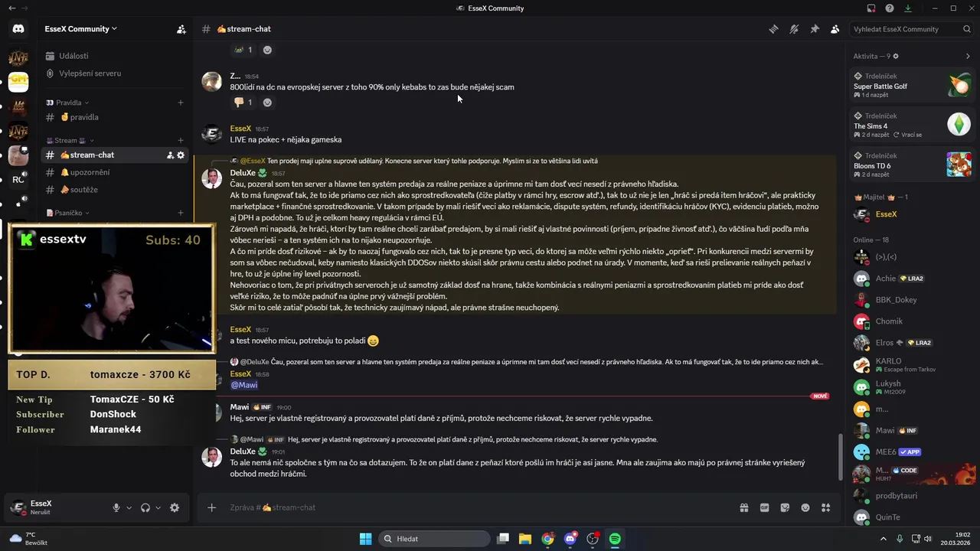The height and width of the screenshot is (551, 980).
Task: Open Windows Start button
Action: pyautogui.click(x=365, y=539)
